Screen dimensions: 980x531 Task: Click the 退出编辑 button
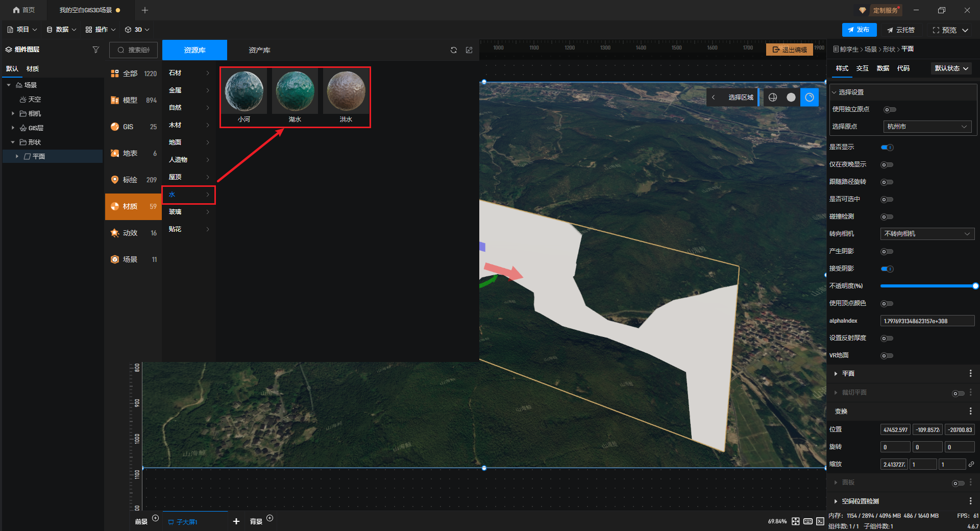tap(790, 50)
